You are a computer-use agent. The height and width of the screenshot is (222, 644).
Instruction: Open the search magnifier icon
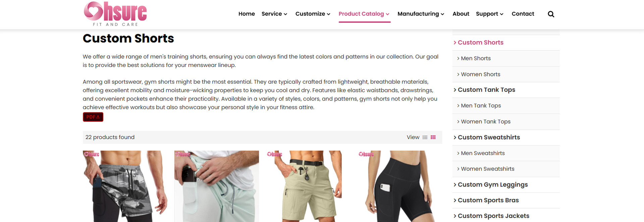click(x=551, y=14)
